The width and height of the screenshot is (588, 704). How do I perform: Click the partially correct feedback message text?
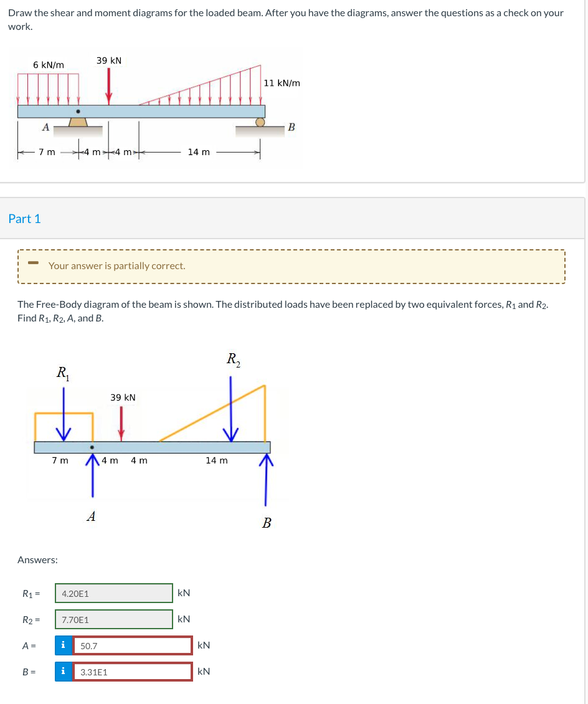coord(116,265)
